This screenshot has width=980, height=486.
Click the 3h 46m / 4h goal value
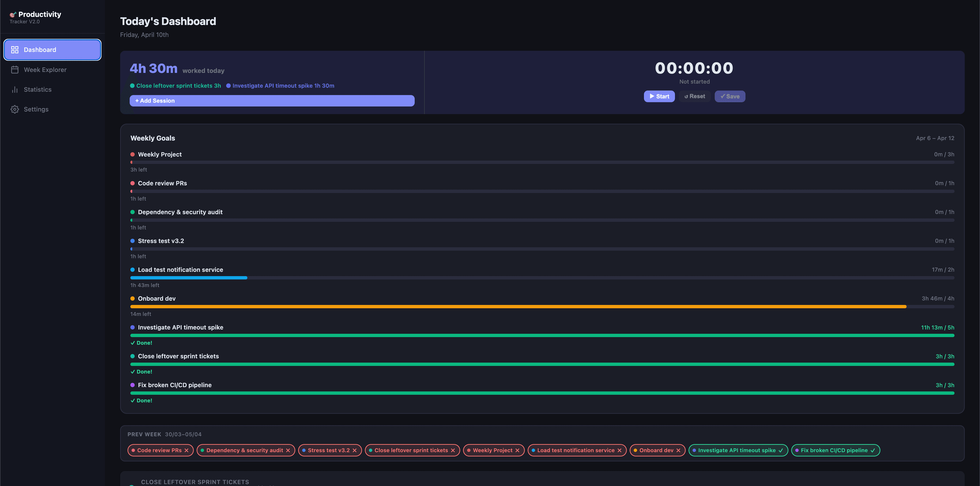(x=938, y=298)
